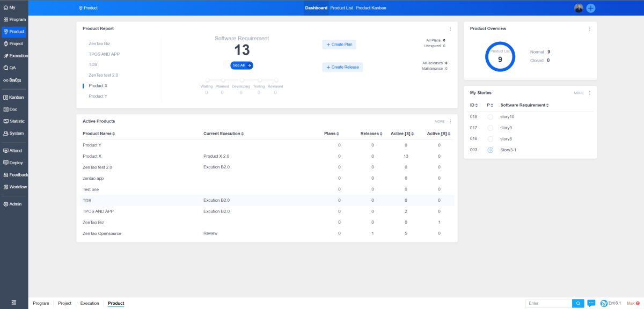Sort table by Releases column

[370, 134]
